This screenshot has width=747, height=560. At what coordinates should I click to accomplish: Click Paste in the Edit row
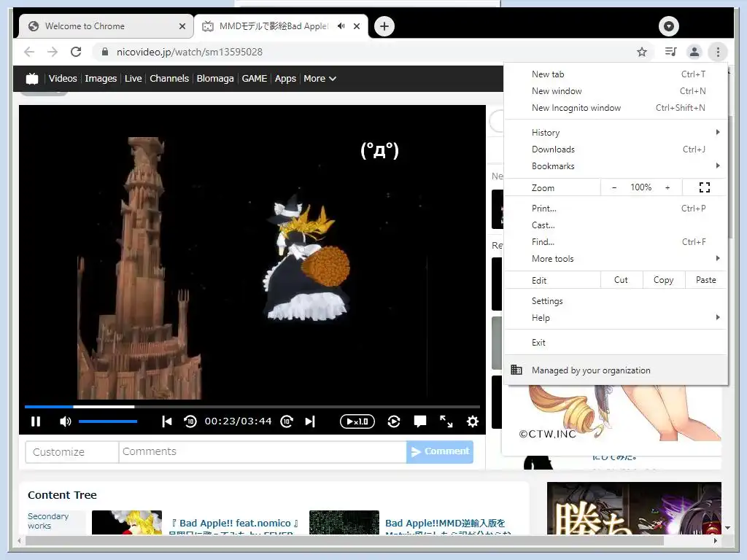click(x=705, y=280)
